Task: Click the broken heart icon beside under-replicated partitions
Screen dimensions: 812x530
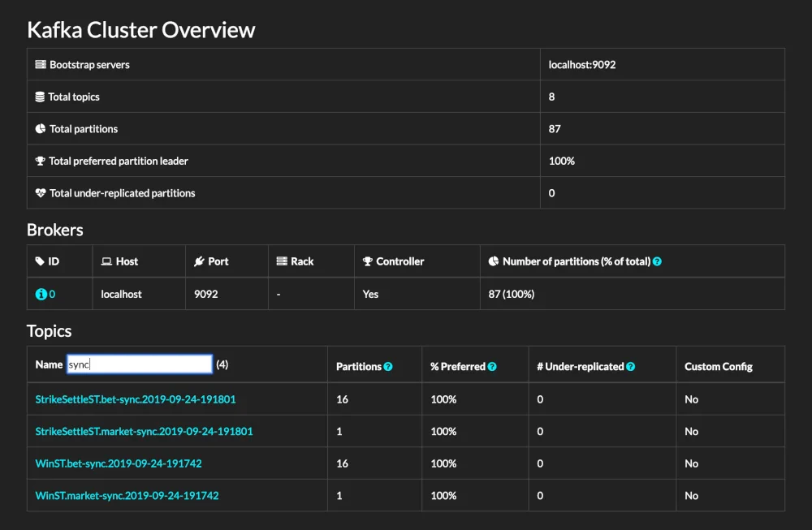Action: click(39, 193)
